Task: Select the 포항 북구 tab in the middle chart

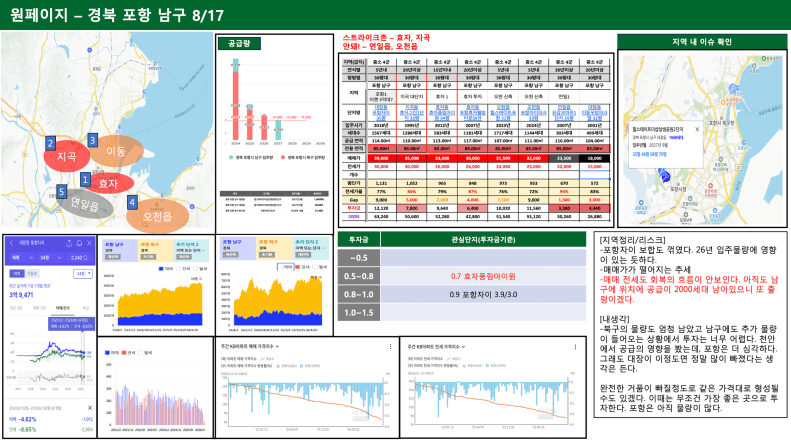Action: pos(155,250)
